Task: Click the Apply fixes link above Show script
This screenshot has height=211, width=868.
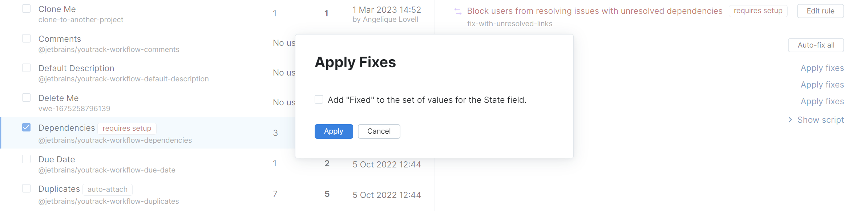Action: click(x=822, y=101)
